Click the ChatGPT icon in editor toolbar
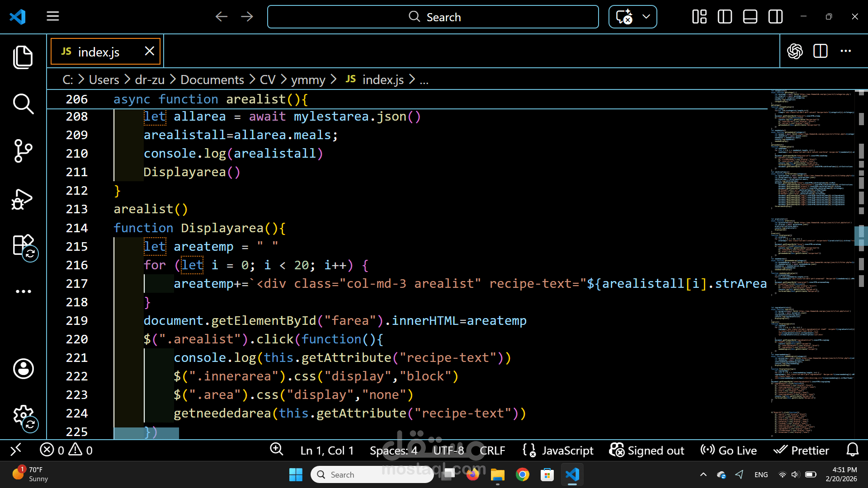Image resolution: width=868 pixels, height=488 pixels. [x=795, y=51]
